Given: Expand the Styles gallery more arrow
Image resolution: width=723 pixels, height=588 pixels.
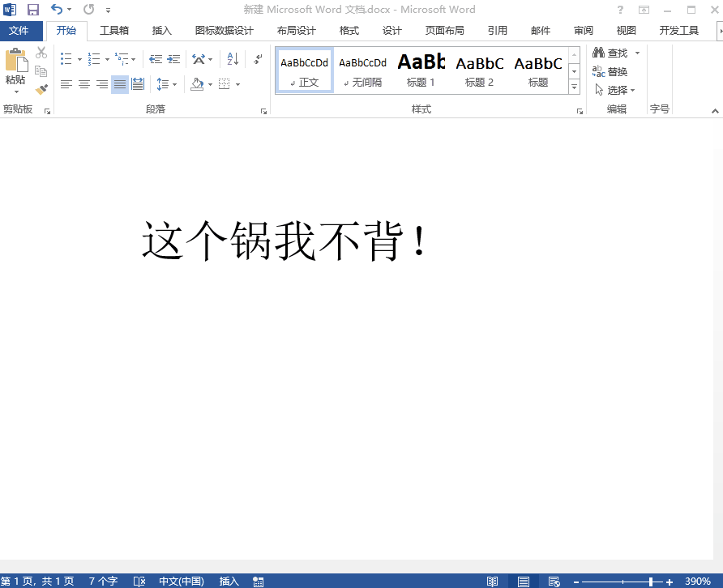Looking at the screenshot, I should [574, 86].
